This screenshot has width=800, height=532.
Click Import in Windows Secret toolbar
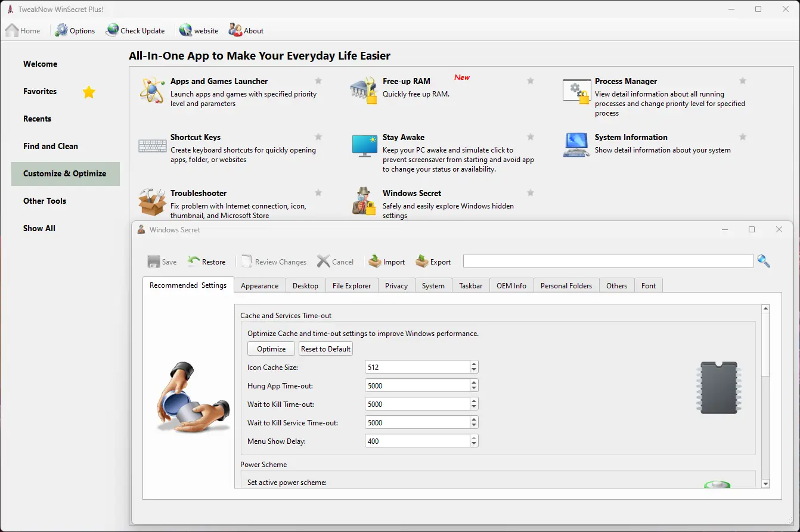click(386, 262)
